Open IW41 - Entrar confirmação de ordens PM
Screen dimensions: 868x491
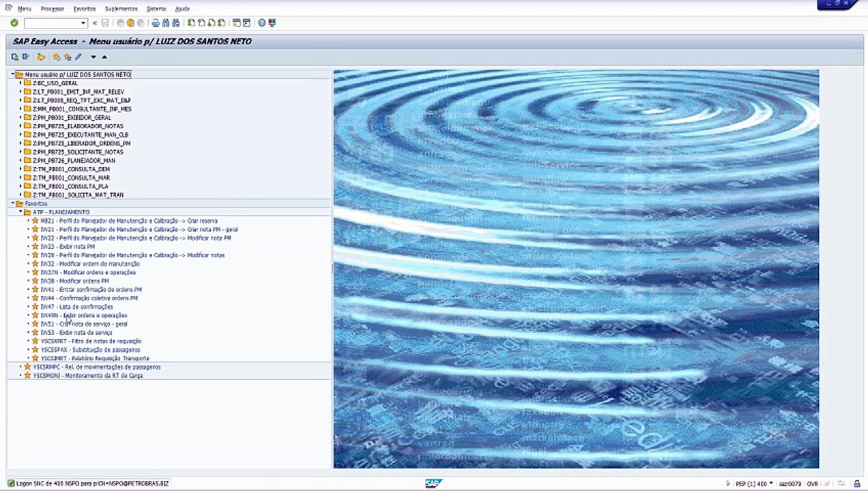point(91,290)
